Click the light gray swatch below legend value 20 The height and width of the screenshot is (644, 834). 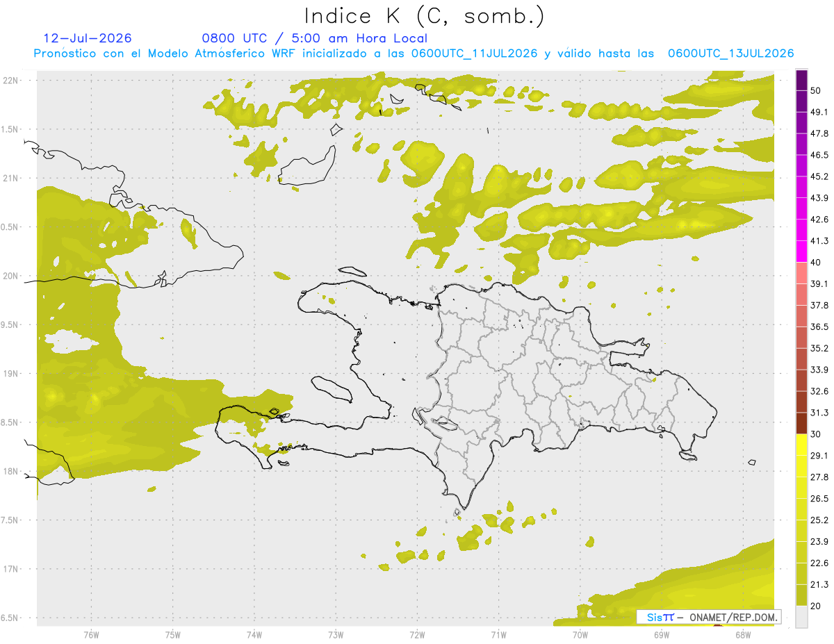click(x=801, y=617)
